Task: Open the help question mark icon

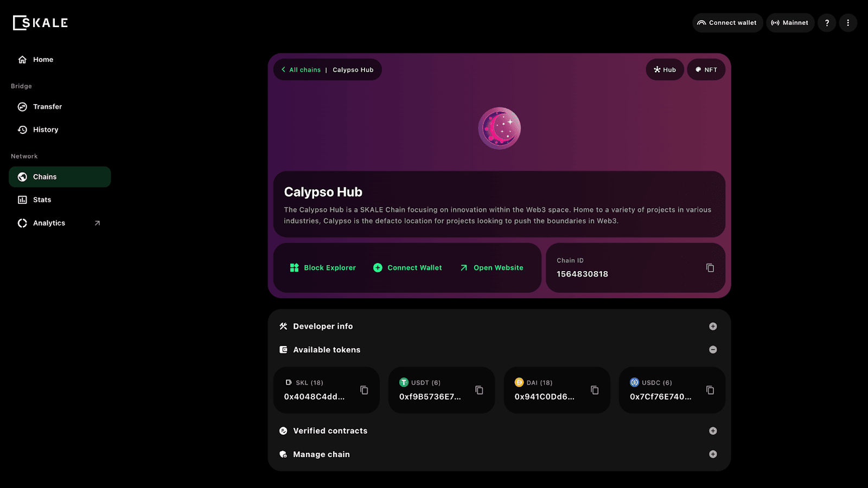Action: point(827,23)
